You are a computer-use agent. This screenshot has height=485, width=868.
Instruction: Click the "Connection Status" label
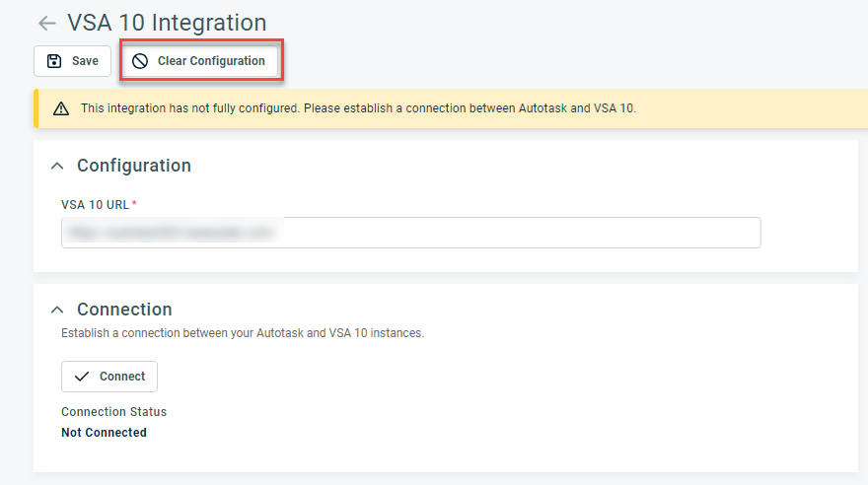click(x=114, y=411)
